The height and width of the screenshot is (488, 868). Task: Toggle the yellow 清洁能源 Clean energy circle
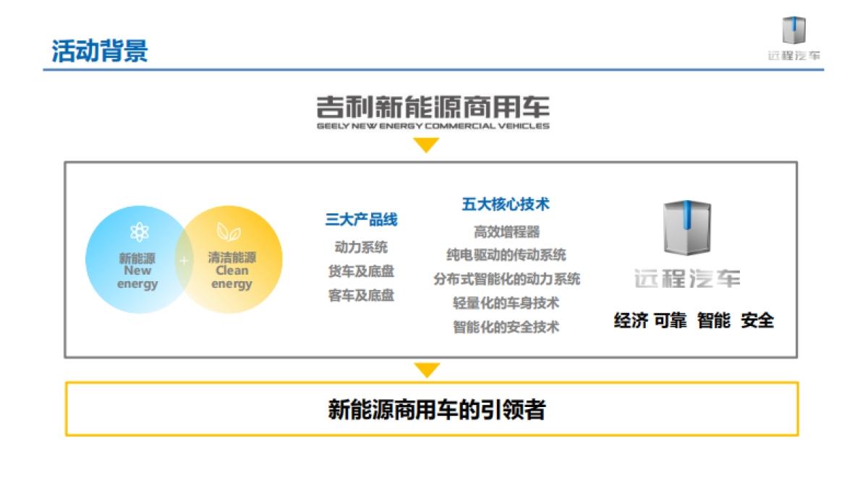click(231, 264)
